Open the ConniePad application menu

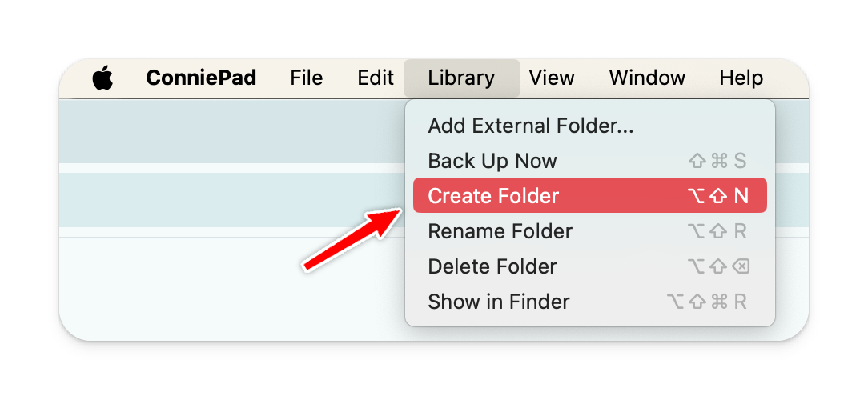[x=201, y=78]
